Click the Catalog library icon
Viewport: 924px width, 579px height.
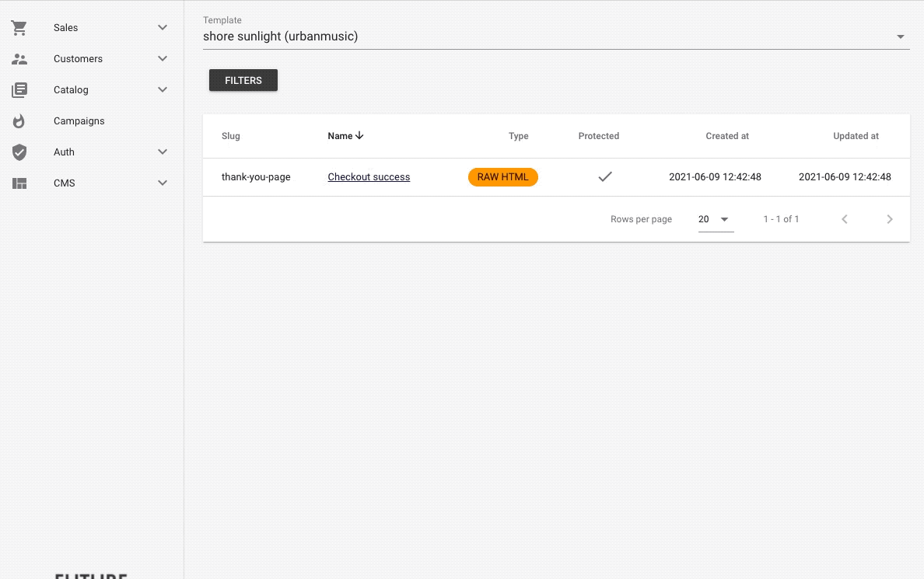coord(19,90)
